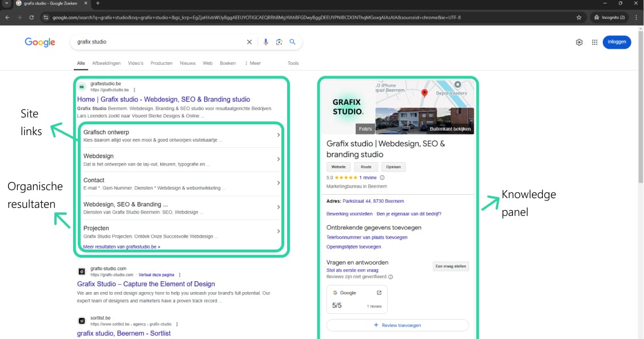Click info icon beside Reviews zijn niet geverifieerd

391,277
